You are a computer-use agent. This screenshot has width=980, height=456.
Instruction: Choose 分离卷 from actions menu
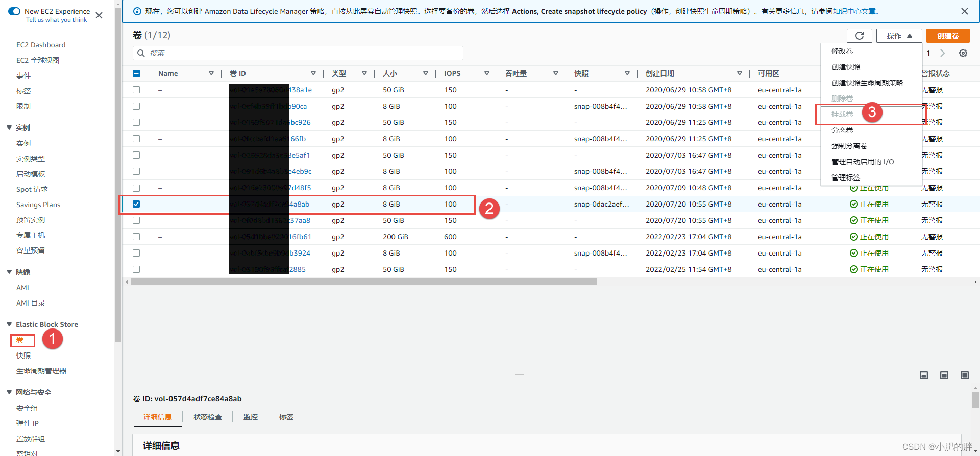click(x=842, y=130)
